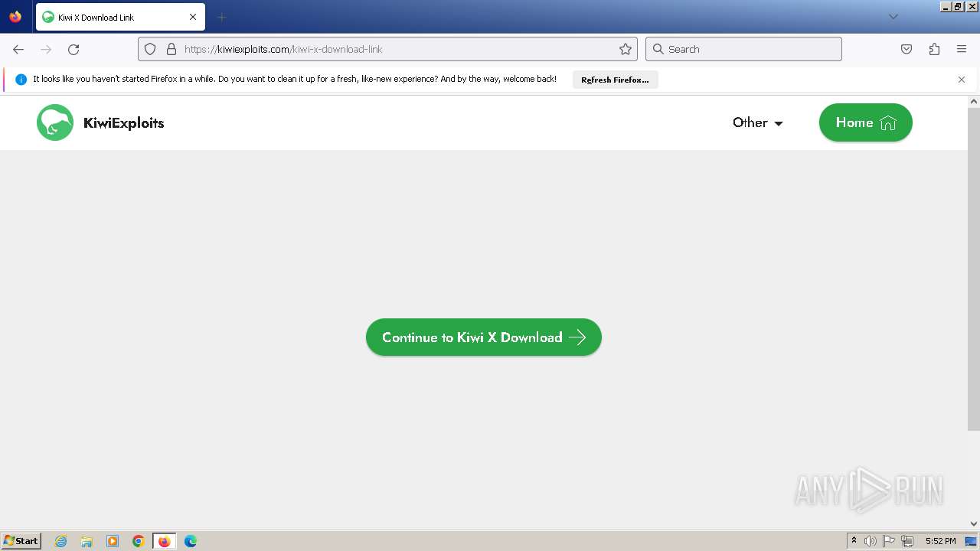Launch Google Chrome from taskbar
The image size is (980, 551).
[x=139, y=541]
